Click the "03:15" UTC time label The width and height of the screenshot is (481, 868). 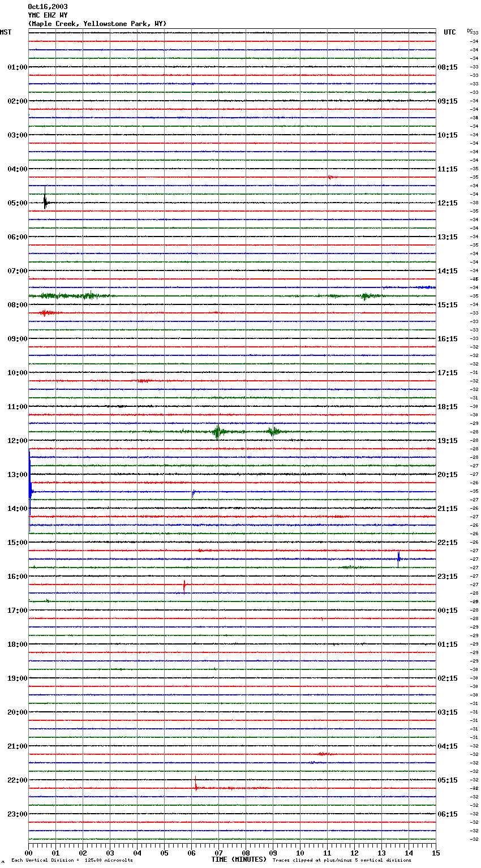(448, 712)
